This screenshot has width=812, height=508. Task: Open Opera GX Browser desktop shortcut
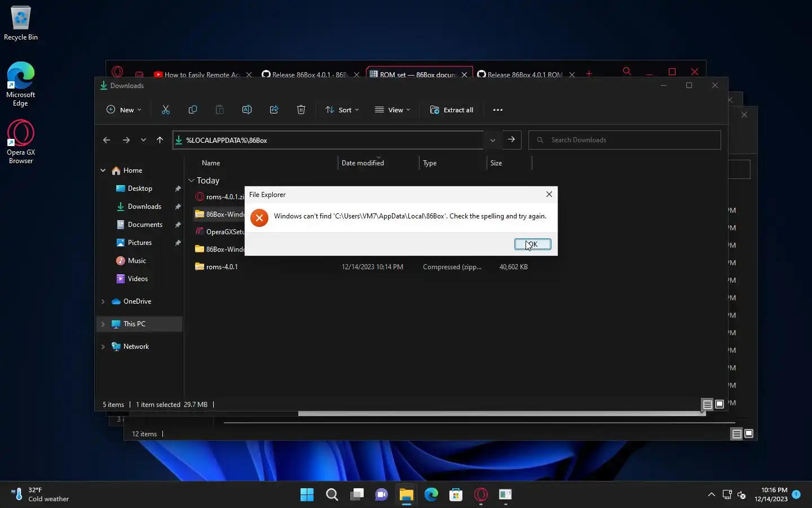click(x=21, y=142)
